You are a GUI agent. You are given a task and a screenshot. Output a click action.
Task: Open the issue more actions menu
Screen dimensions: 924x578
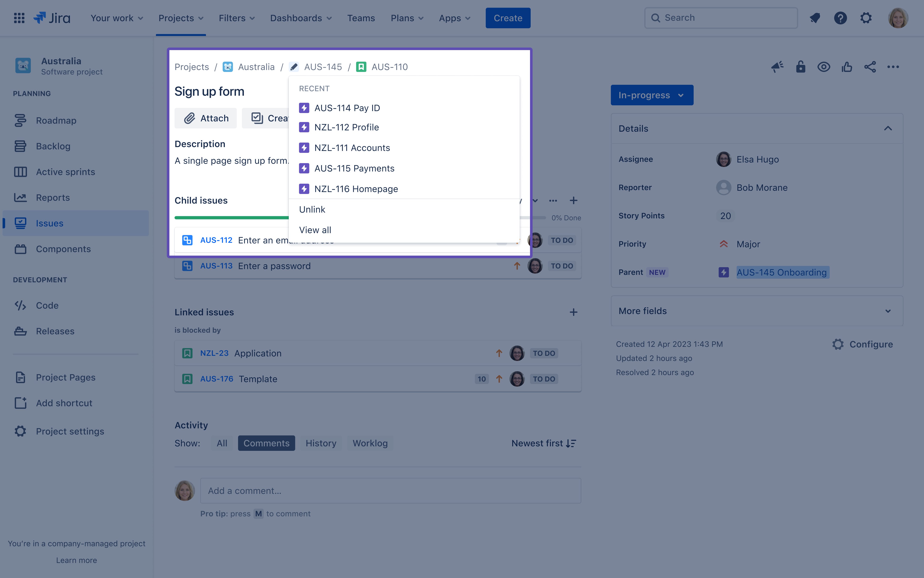click(x=893, y=67)
